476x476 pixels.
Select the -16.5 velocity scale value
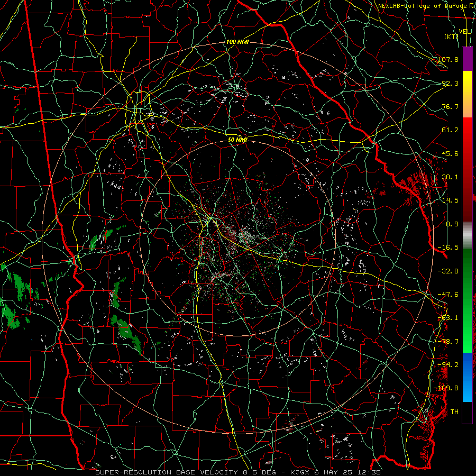pos(448,248)
